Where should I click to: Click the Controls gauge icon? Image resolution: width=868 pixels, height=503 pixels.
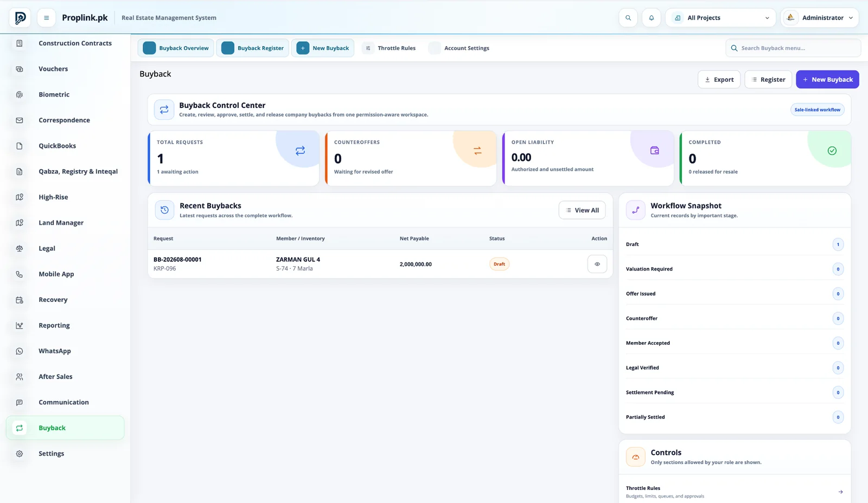636,457
